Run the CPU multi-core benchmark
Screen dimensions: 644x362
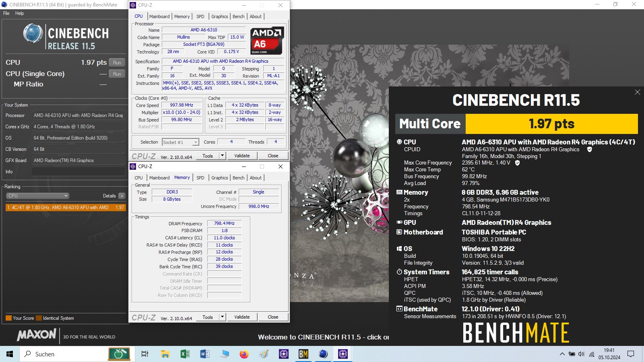(117, 63)
